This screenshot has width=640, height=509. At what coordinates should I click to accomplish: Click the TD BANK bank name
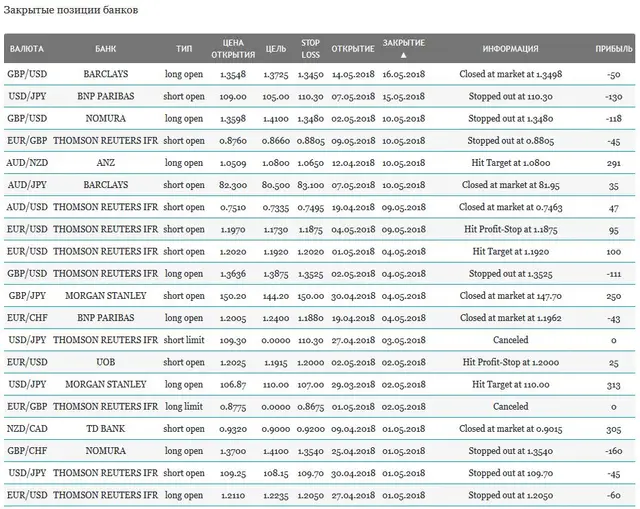tap(105, 429)
